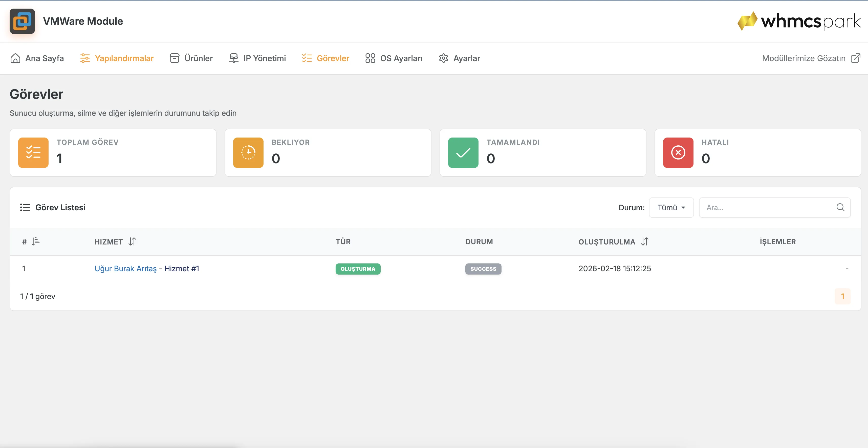Open the Uğur Burak Arıtaş client link
Image resolution: width=868 pixels, height=448 pixels.
[126, 268]
